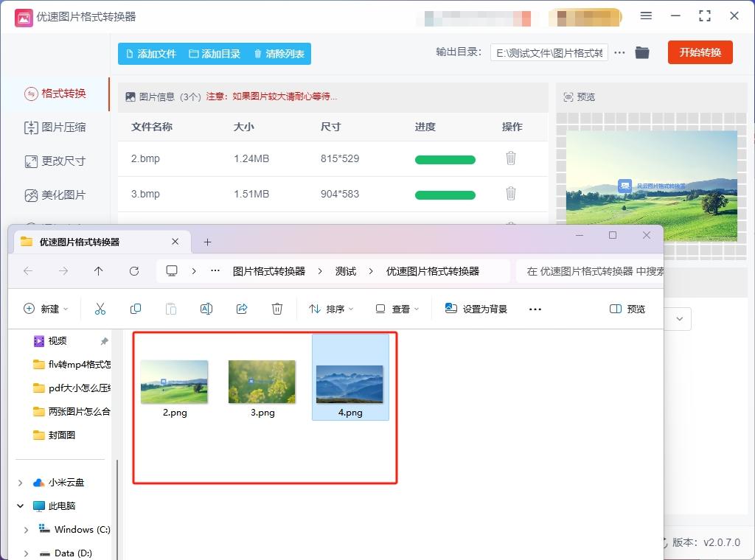The height and width of the screenshot is (560, 755).
Task: Click the Share icon in Explorer toolbar
Action: tap(242, 309)
